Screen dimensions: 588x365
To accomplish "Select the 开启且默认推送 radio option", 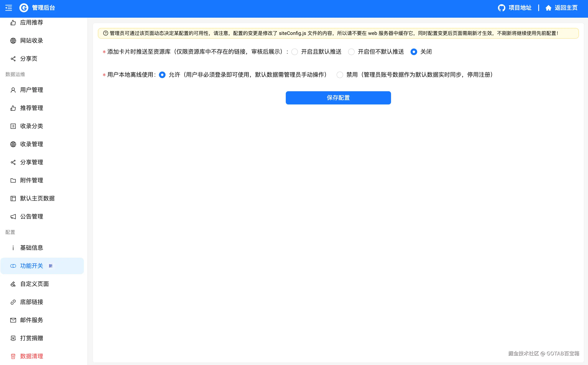I will click(294, 52).
